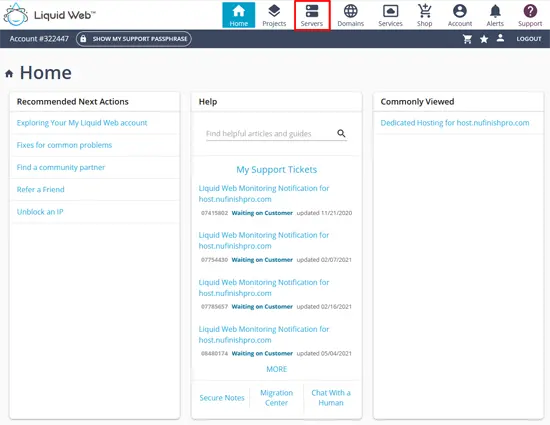Open monitoring ticket updated 02/07/2021

pyautogui.click(x=264, y=241)
